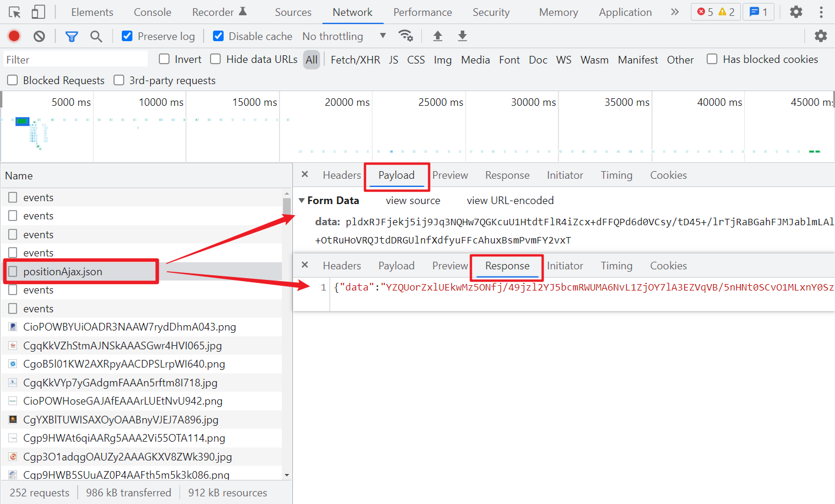Screen dimensions: 835x504
Task: Enable 3rd-party requests checkbox
Action: [119, 80]
